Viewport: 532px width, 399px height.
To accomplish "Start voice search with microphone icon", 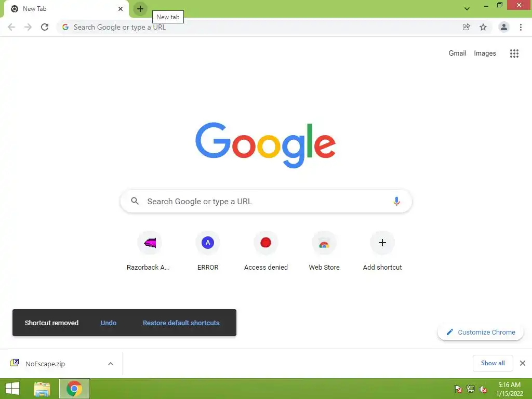I will [396, 201].
